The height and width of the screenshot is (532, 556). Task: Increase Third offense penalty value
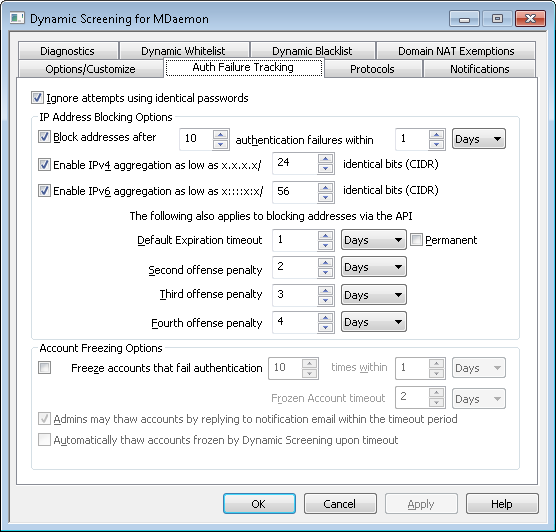tap(326, 290)
